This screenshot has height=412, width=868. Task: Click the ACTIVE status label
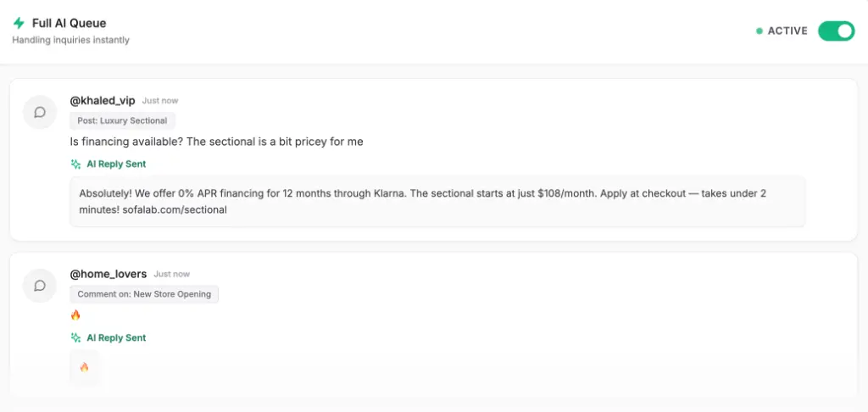(x=787, y=31)
